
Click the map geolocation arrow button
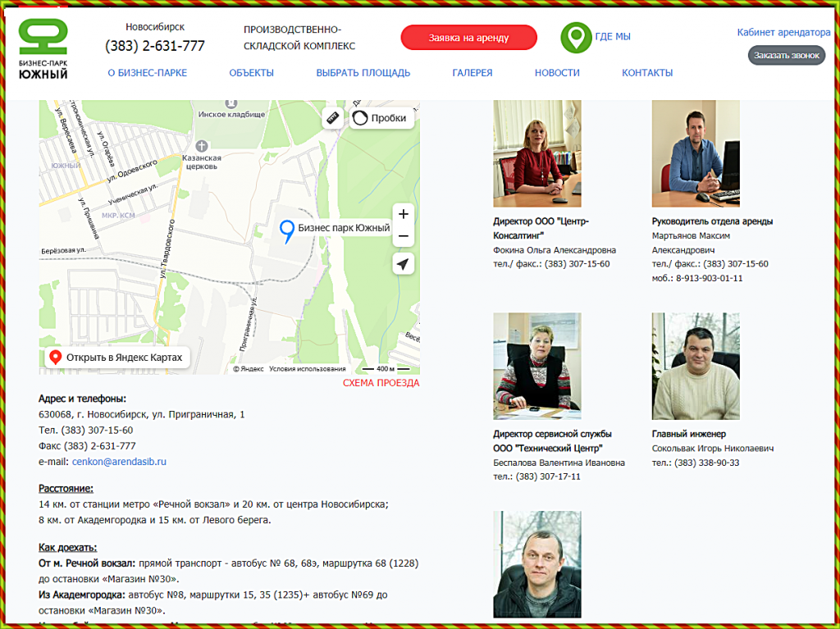403,263
